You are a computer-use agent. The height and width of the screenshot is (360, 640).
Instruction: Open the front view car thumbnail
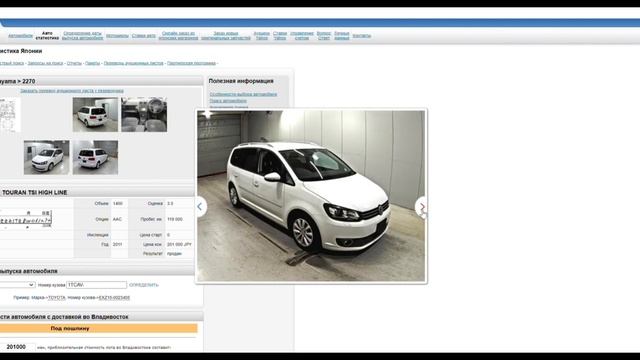point(47,158)
